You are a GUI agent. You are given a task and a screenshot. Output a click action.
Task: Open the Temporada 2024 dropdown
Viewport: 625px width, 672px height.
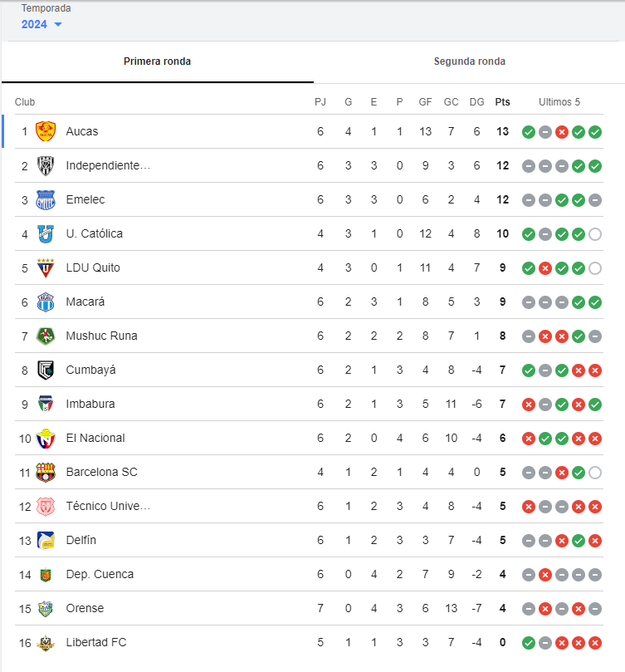click(x=42, y=24)
